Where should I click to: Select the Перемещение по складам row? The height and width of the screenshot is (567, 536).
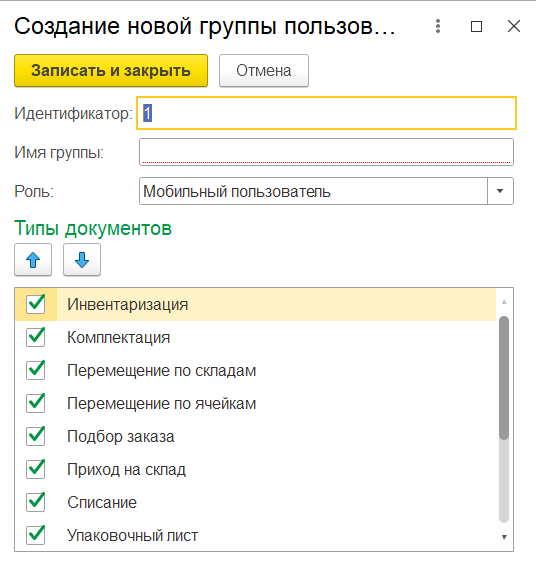[255, 370]
